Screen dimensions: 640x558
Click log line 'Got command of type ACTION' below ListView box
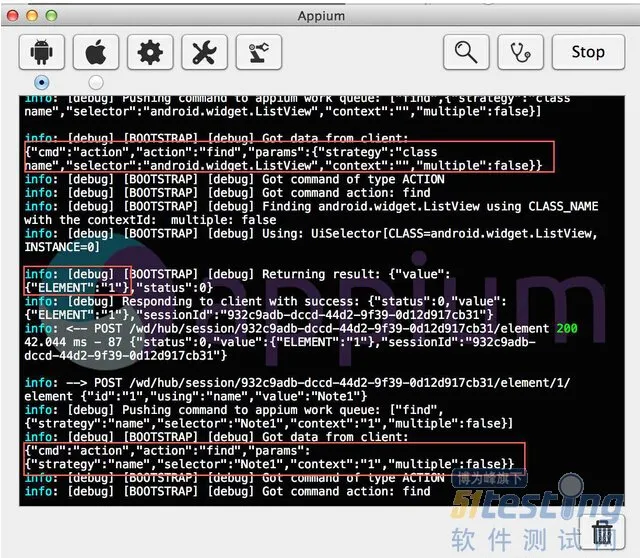click(235, 179)
